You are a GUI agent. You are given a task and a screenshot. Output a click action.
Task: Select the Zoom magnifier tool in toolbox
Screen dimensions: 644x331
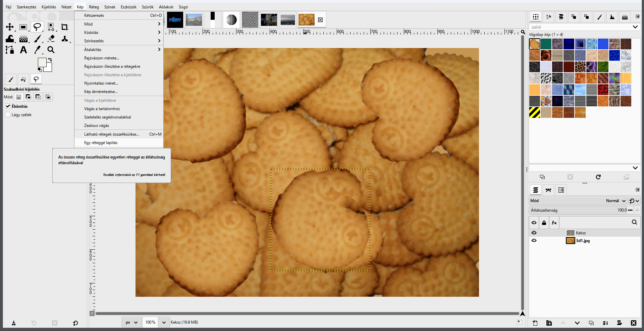pyautogui.click(x=51, y=50)
